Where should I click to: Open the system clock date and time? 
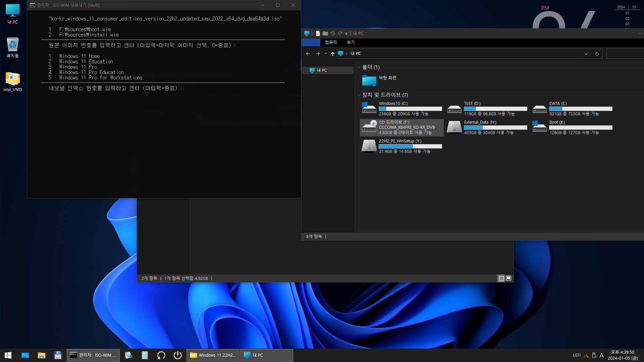tap(623, 355)
